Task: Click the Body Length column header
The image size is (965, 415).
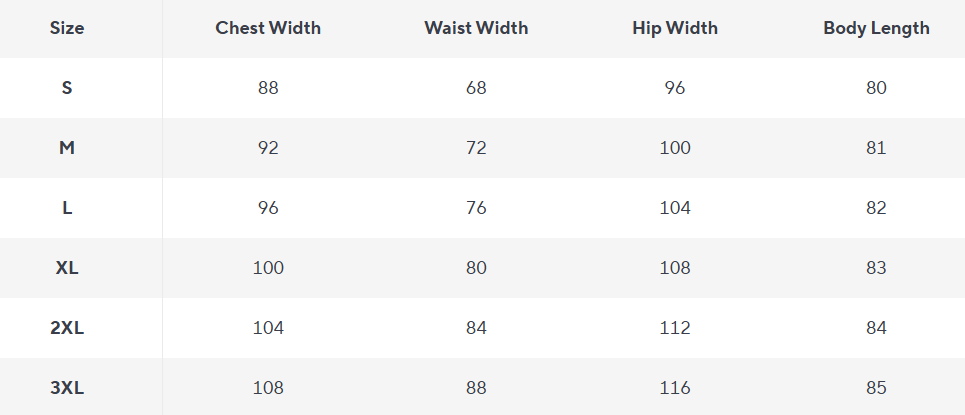Action: click(x=876, y=28)
